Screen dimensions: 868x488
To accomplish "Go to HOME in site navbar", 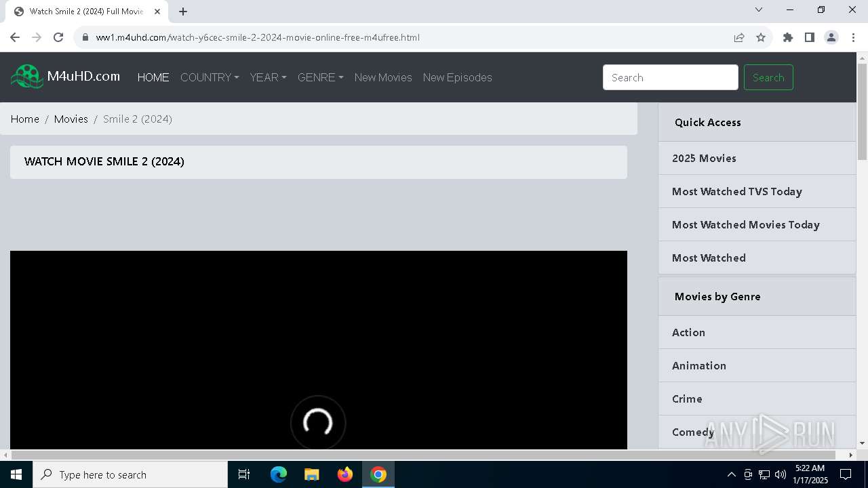I will [153, 77].
